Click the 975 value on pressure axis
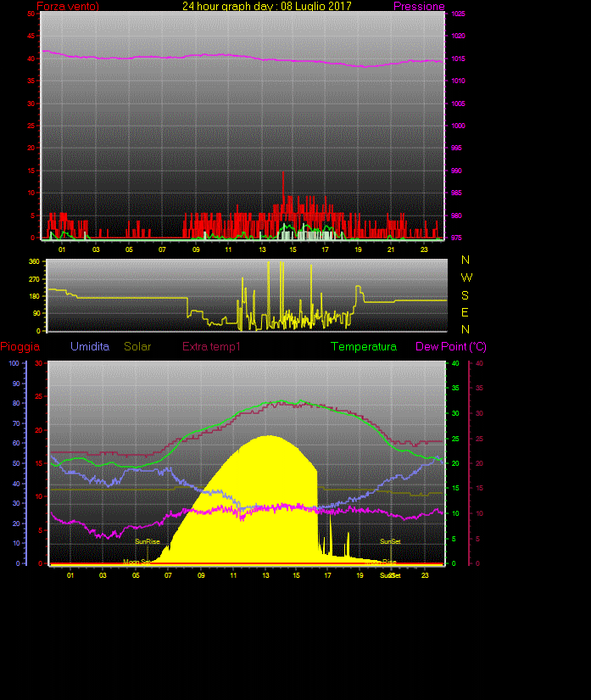The width and height of the screenshot is (591, 700). (456, 238)
